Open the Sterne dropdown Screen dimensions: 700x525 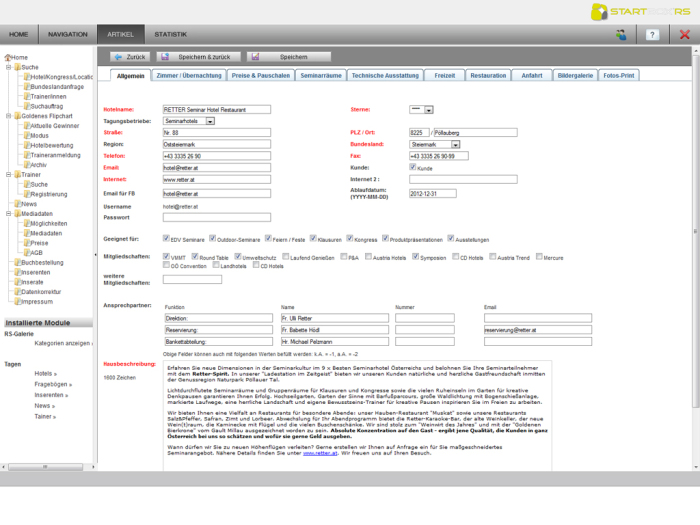421,109
